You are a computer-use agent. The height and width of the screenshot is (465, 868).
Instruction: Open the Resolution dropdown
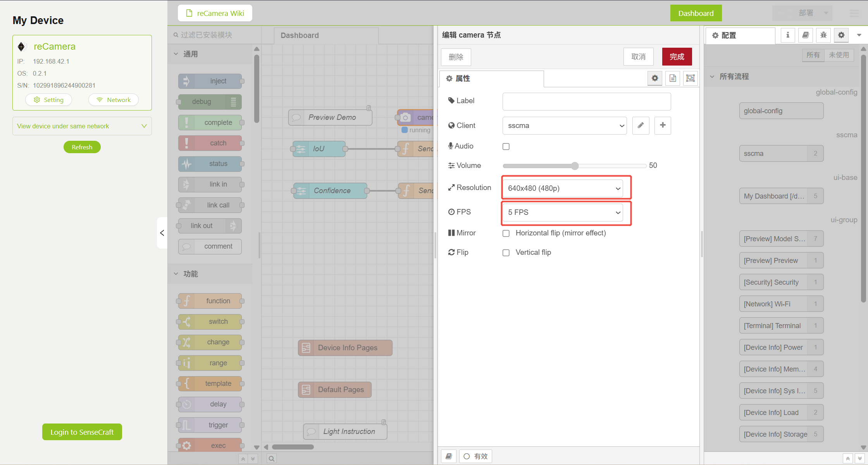coord(563,188)
